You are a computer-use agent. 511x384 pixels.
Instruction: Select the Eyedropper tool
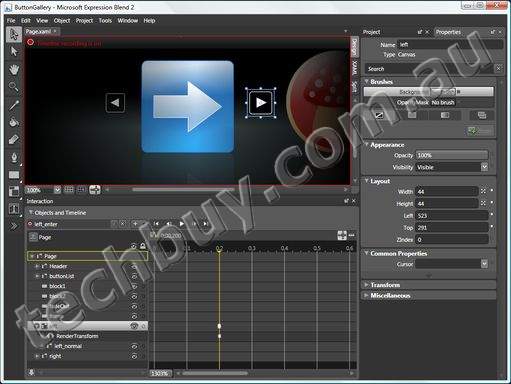click(x=14, y=105)
